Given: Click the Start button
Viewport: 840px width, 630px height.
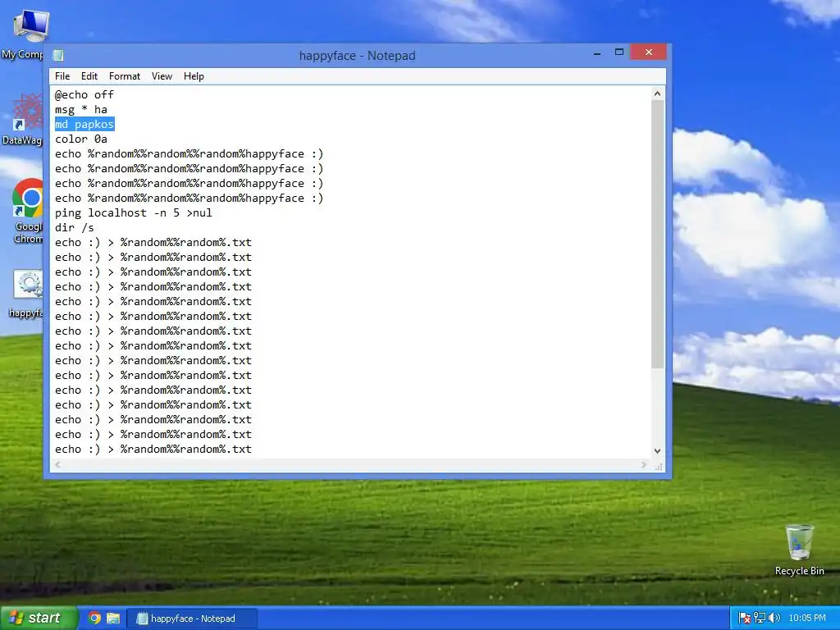Looking at the screenshot, I should pos(39,619).
